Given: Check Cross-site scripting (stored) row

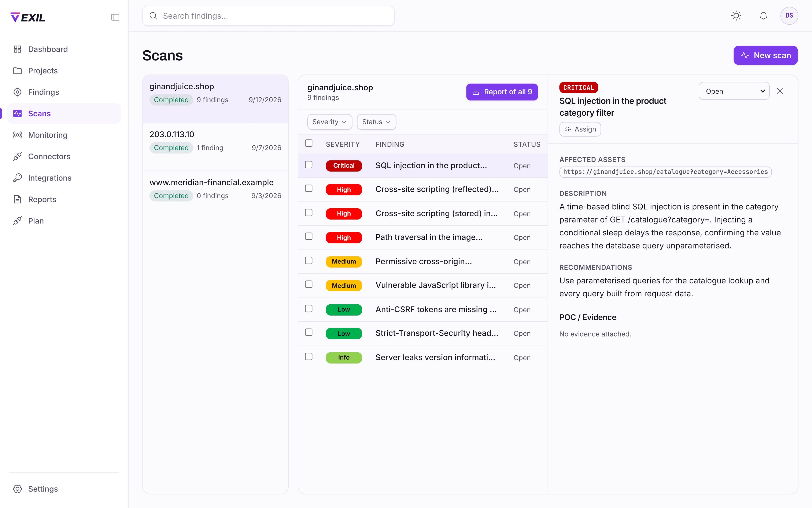Looking at the screenshot, I should pos(309,213).
